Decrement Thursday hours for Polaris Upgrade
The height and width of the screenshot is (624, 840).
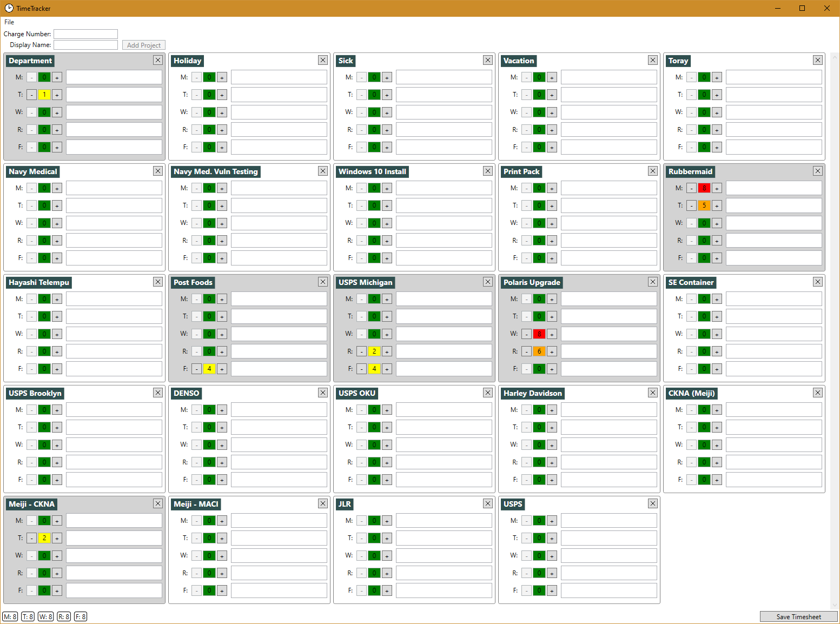click(x=526, y=351)
